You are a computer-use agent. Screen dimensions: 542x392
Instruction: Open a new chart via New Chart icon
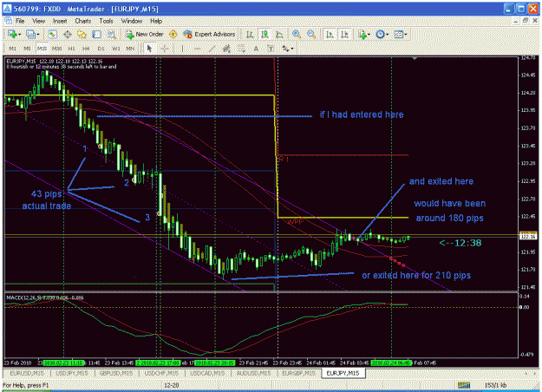coord(12,34)
